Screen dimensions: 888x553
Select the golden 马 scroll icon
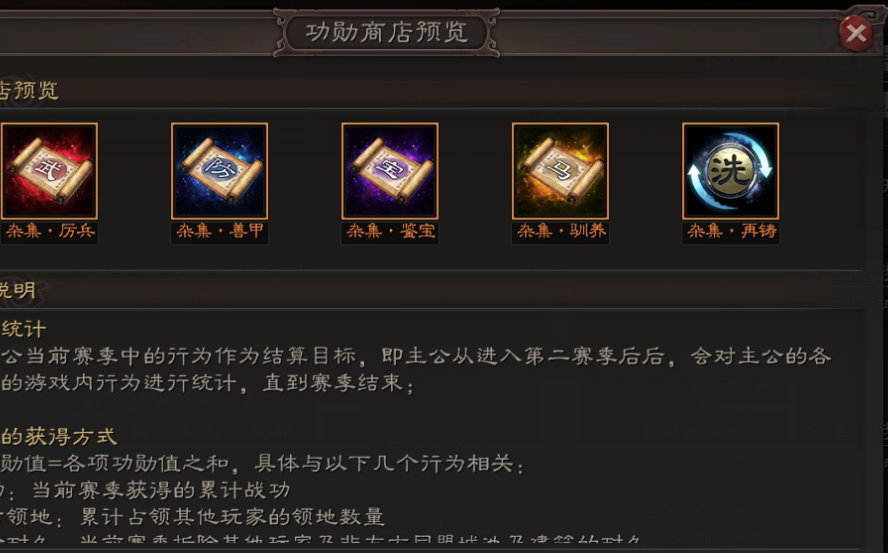561,171
